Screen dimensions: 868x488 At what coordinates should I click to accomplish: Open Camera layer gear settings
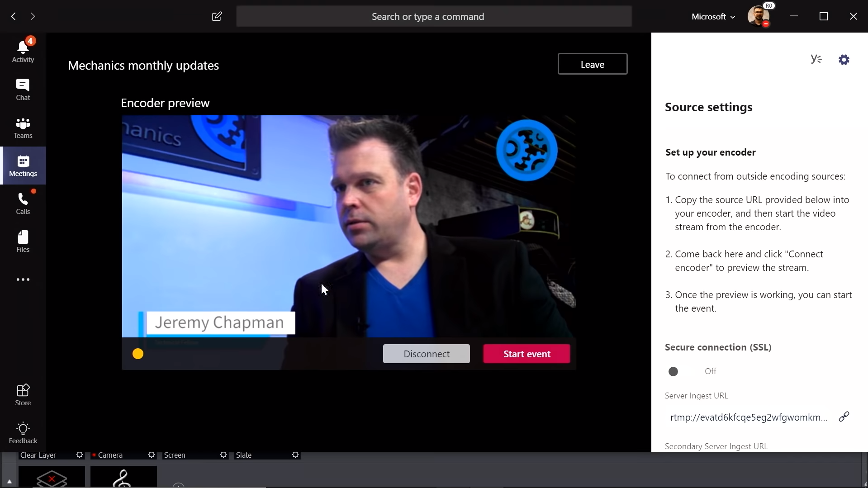click(x=152, y=455)
